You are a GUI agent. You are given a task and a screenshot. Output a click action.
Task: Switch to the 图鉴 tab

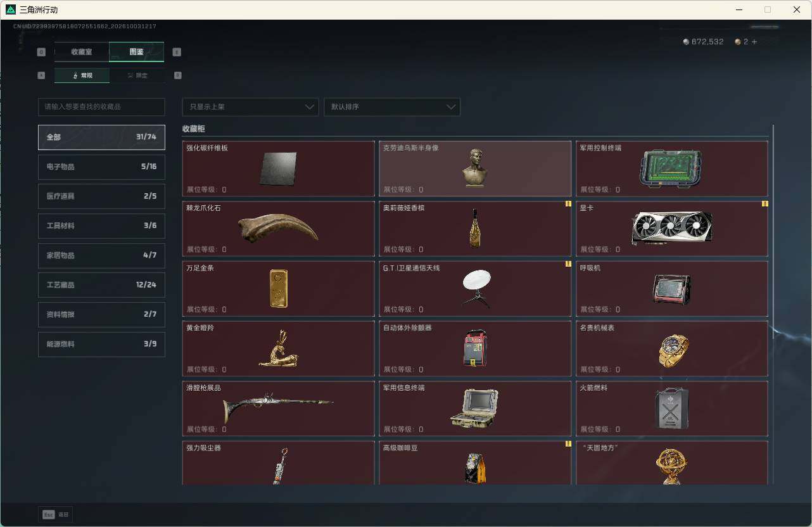[x=137, y=52]
